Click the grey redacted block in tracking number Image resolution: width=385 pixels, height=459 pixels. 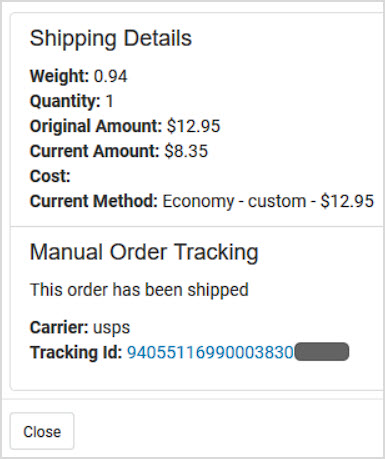[x=322, y=351]
